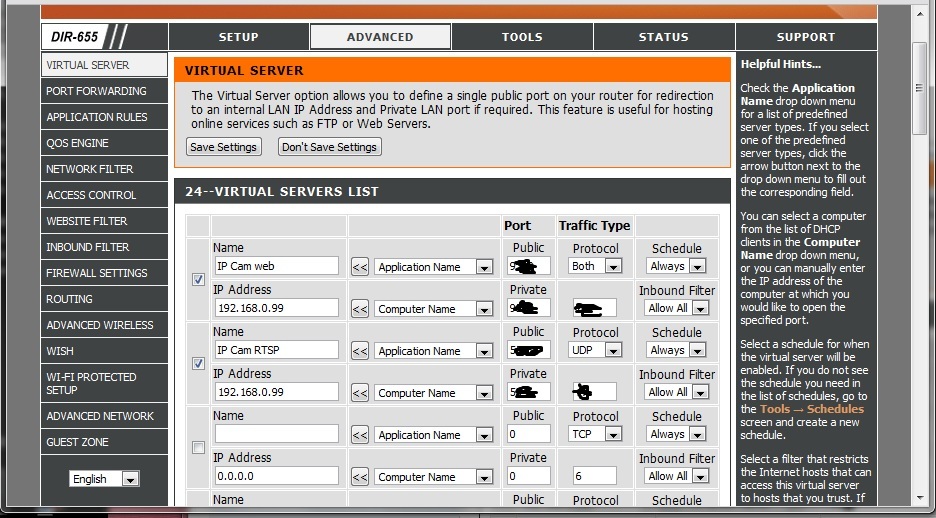Viewport: 936px width, 518px height.
Task: Click the << button beside IP Cam web Application Name
Action: [x=359, y=267]
